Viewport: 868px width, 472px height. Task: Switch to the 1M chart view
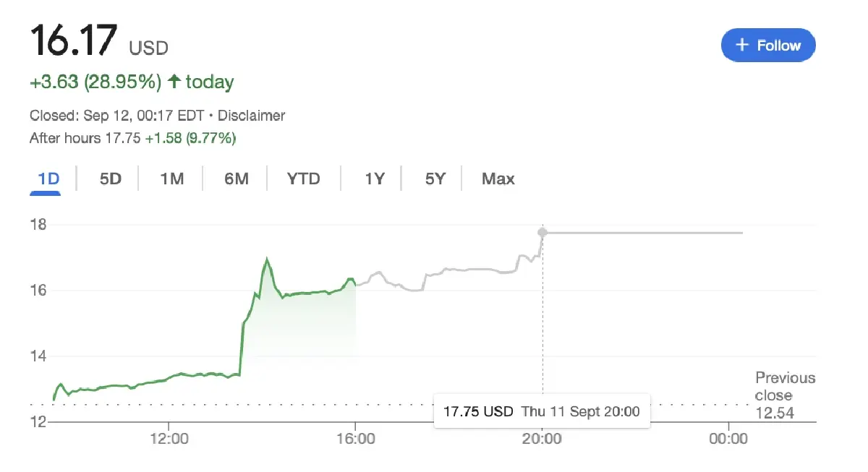pyautogui.click(x=171, y=179)
